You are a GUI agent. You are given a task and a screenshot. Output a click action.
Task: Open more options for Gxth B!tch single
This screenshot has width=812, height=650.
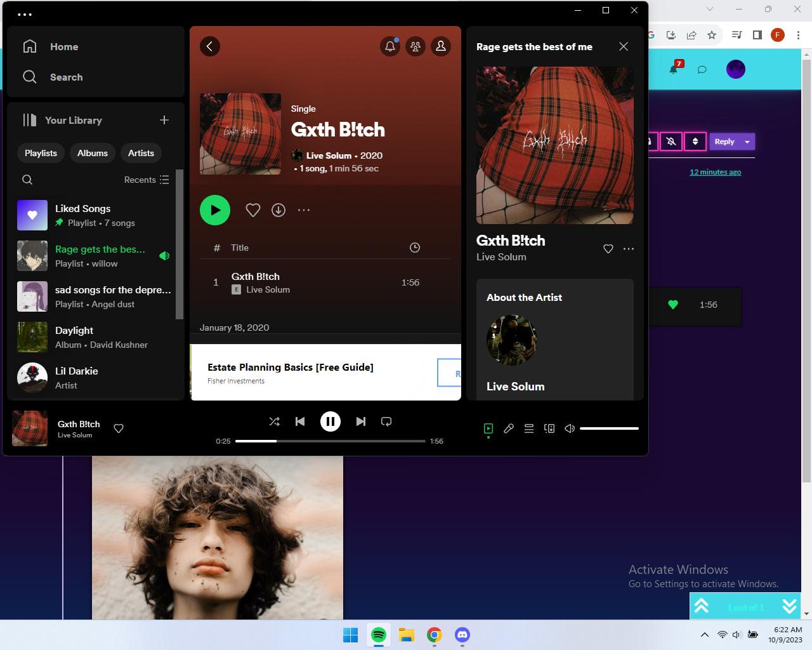(x=304, y=210)
